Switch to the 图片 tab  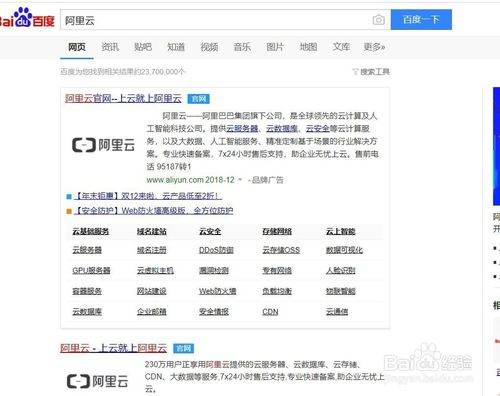point(275,47)
